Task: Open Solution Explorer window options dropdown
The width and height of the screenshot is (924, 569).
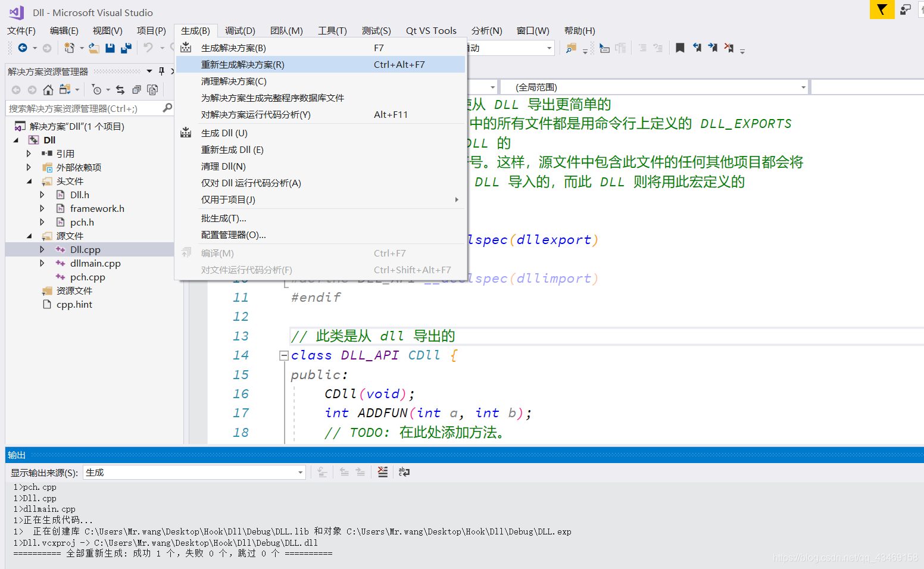Action: [149, 71]
